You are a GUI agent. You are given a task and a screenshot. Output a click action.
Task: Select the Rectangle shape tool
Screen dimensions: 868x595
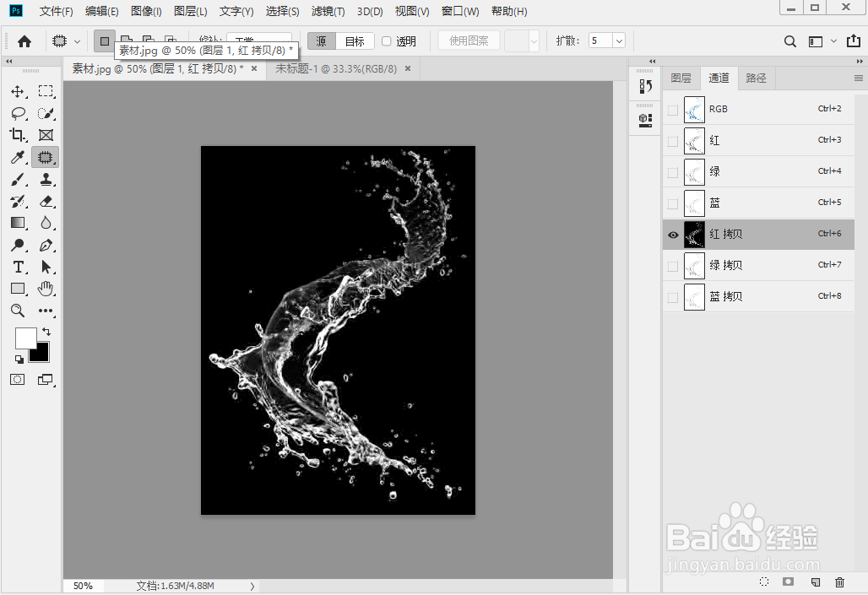click(x=18, y=289)
